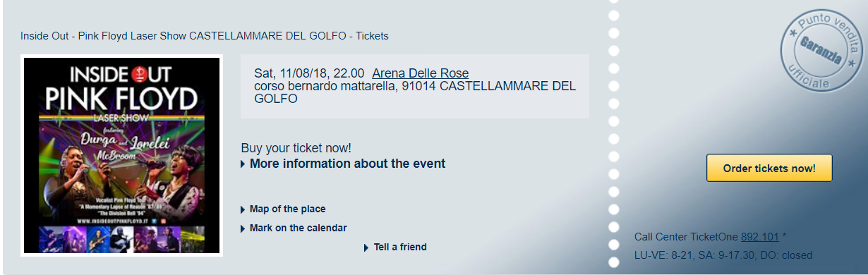The width and height of the screenshot is (868, 275).
Task: Select Mark on the calendar
Action: pyautogui.click(x=298, y=228)
